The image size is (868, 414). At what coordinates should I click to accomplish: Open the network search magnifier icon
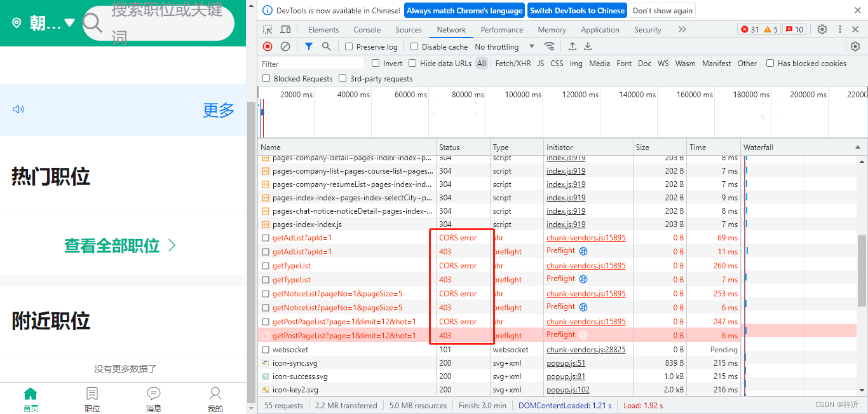coord(326,46)
